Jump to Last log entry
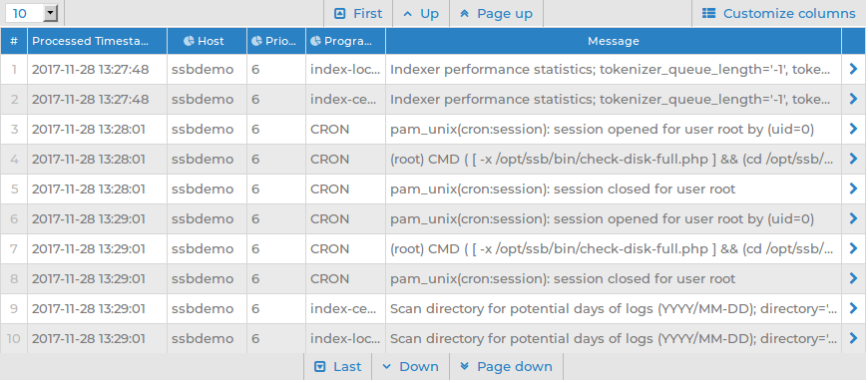This screenshot has width=868, height=383. tap(337, 366)
